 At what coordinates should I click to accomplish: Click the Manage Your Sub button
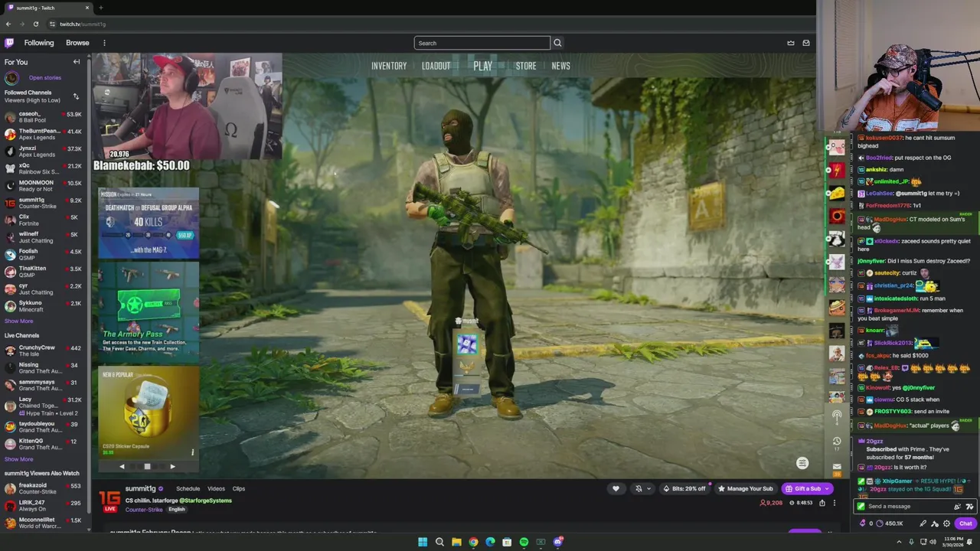click(x=745, y=488)
